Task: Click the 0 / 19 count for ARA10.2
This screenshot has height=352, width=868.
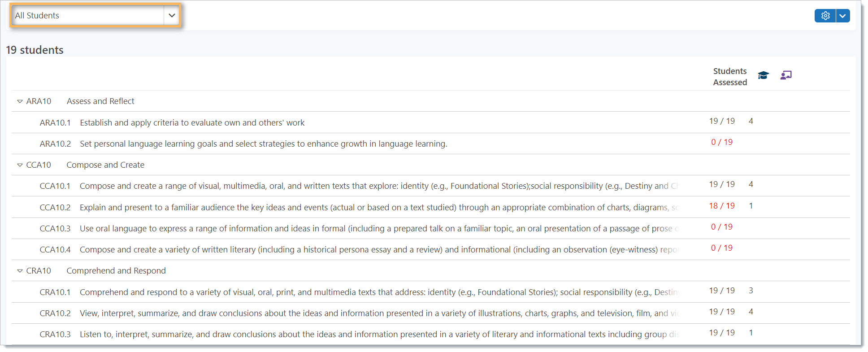Action: tap(722, 142)
